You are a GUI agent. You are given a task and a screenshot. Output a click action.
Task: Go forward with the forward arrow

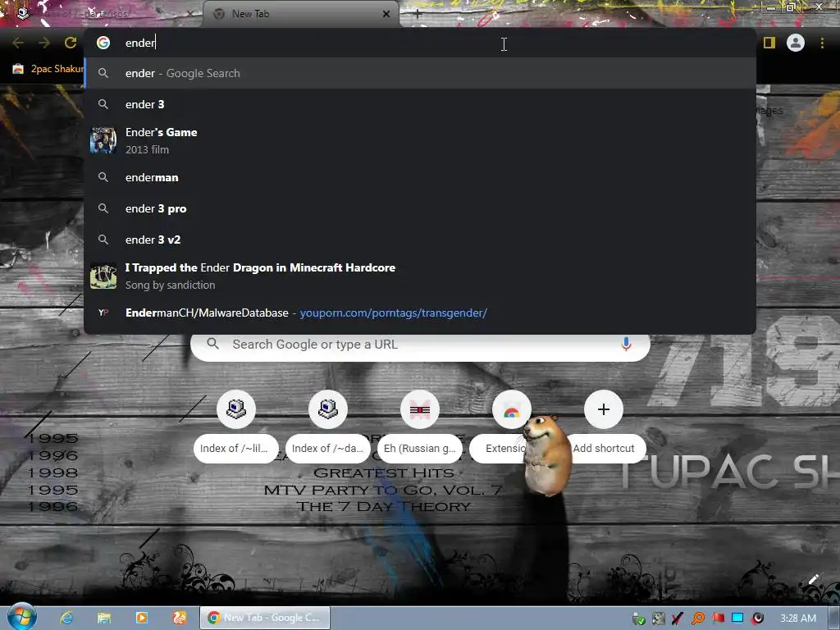pyautogui.click(x=44, y=43)
